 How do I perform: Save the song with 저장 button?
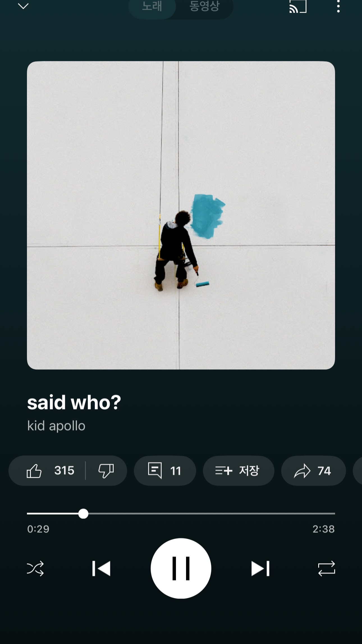click(x=238, y=470)
